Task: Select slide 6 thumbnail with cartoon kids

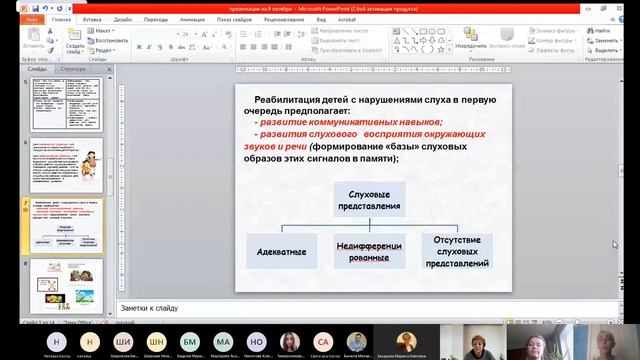Action: click(x=67, y=165)
